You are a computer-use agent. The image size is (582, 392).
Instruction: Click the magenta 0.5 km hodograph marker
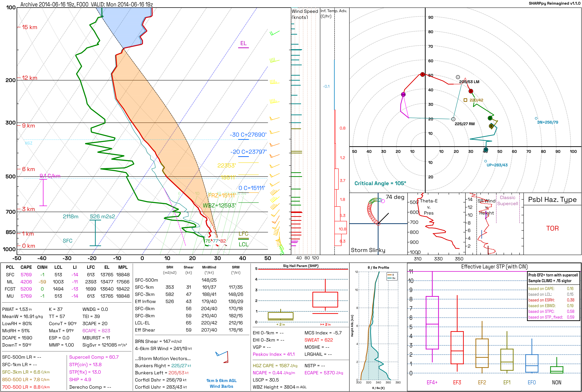pos(403,95)
